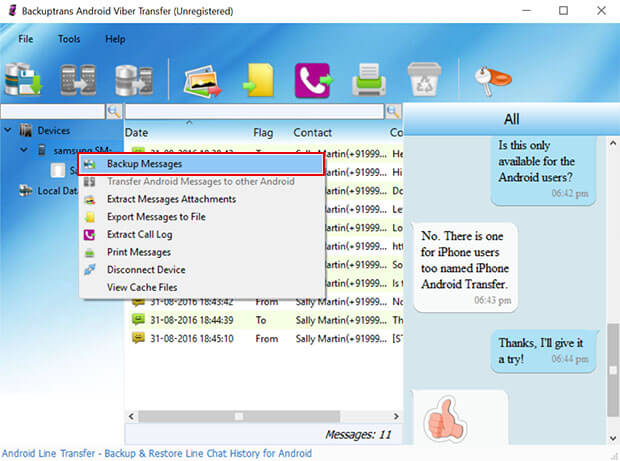Click the chat panel scroll down arrow
The width and height of the screenshot is (620, 461).
tap(613, 438)
